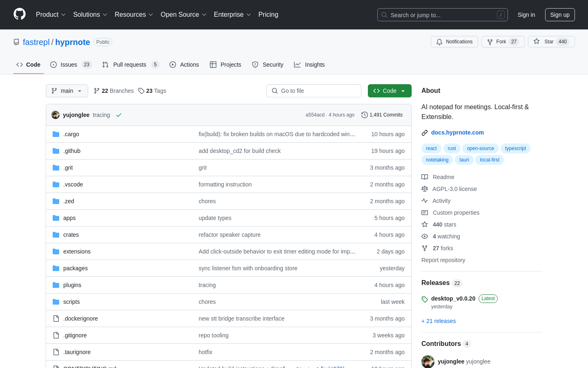
Task: View the 23 Tags link
Action: (152, 91)
